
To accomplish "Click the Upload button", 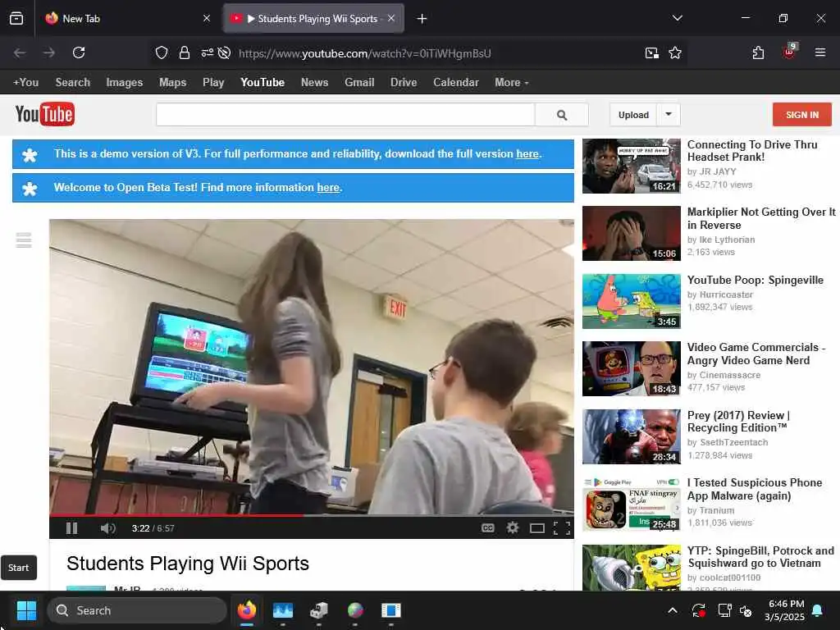I will [x=633, y=115].
